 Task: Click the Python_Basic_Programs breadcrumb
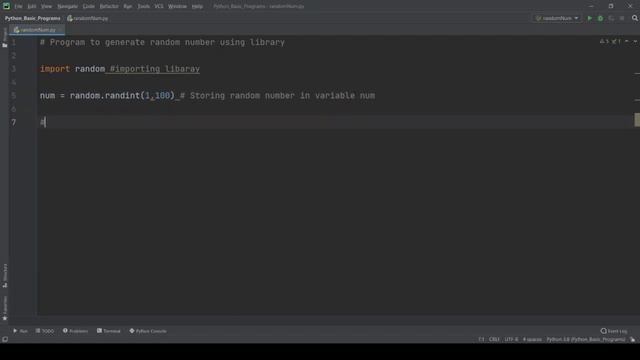point(32,18)
